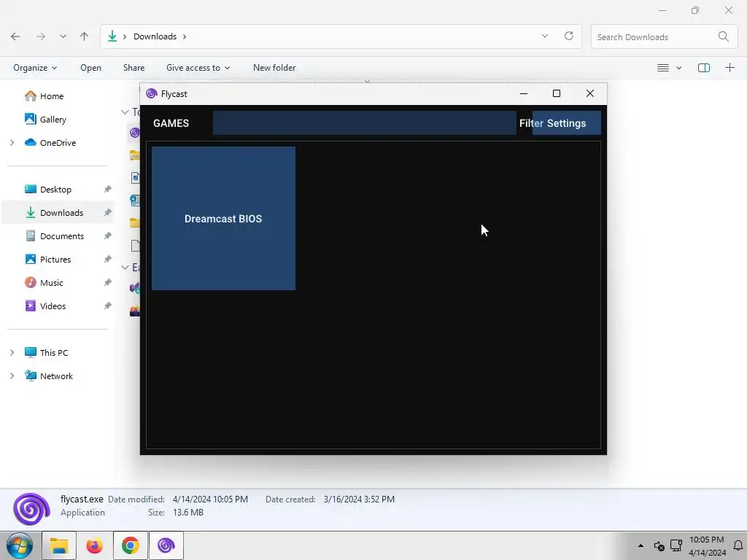Click the Search Downloads field

[x=664, y=36]
